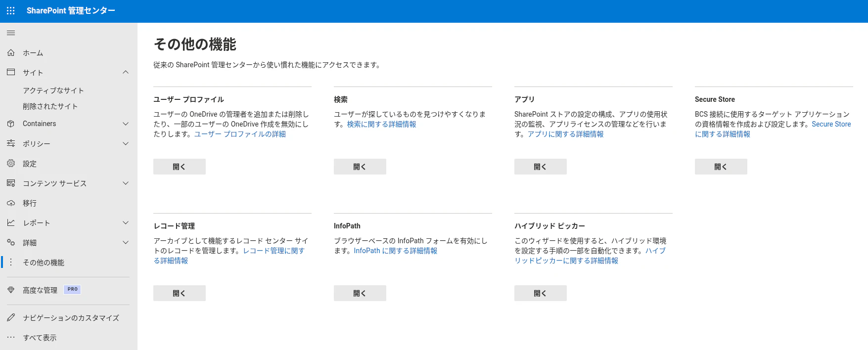
Task: Click the 移行 cloud icon
Action: pos(11,203)
